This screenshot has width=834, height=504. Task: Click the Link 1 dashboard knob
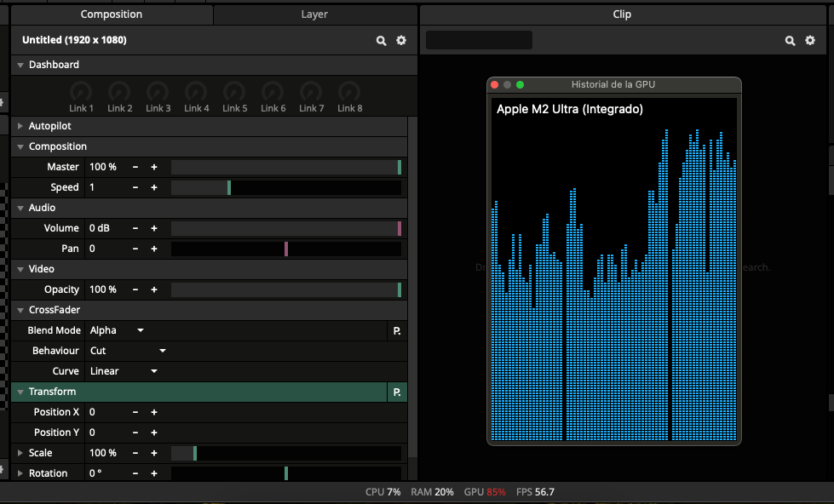81,92
